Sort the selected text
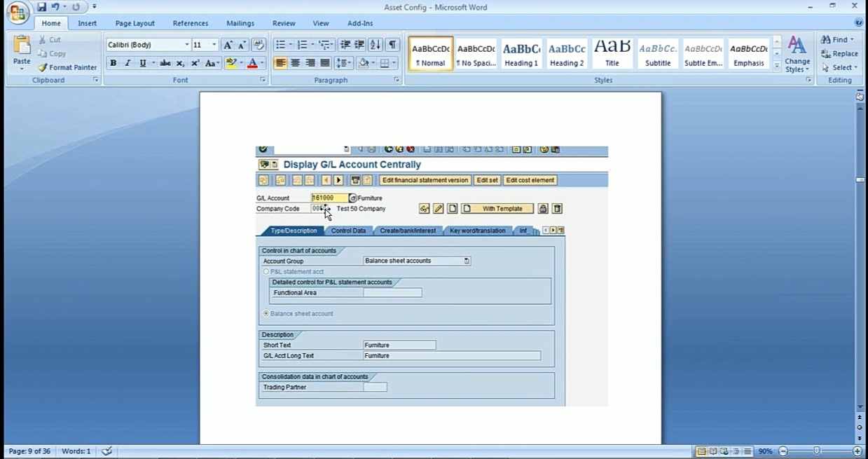This screenshot has width=868, height=459. coord(376,45)
